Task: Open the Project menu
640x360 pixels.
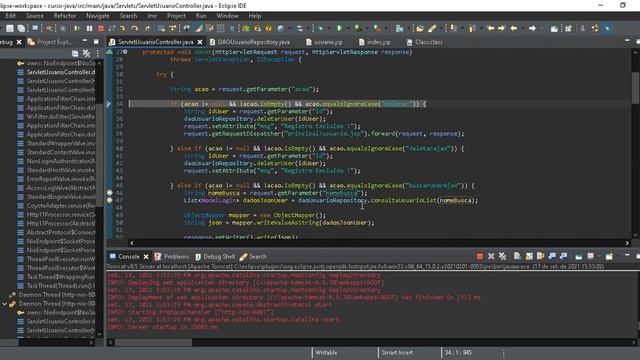Action: [x=176, y=16]
